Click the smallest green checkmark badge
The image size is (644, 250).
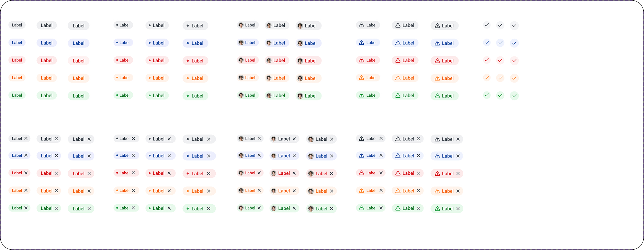(x=487, y=95)
